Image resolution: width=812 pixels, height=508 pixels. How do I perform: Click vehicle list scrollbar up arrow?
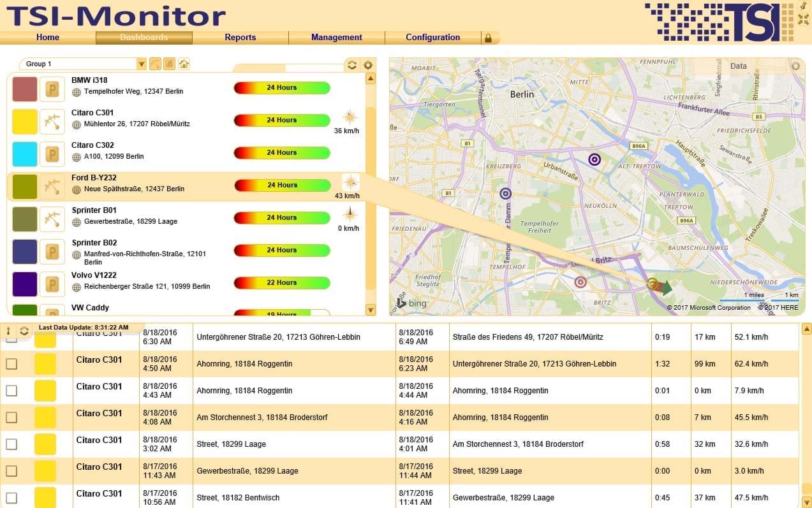pos(371,79)
